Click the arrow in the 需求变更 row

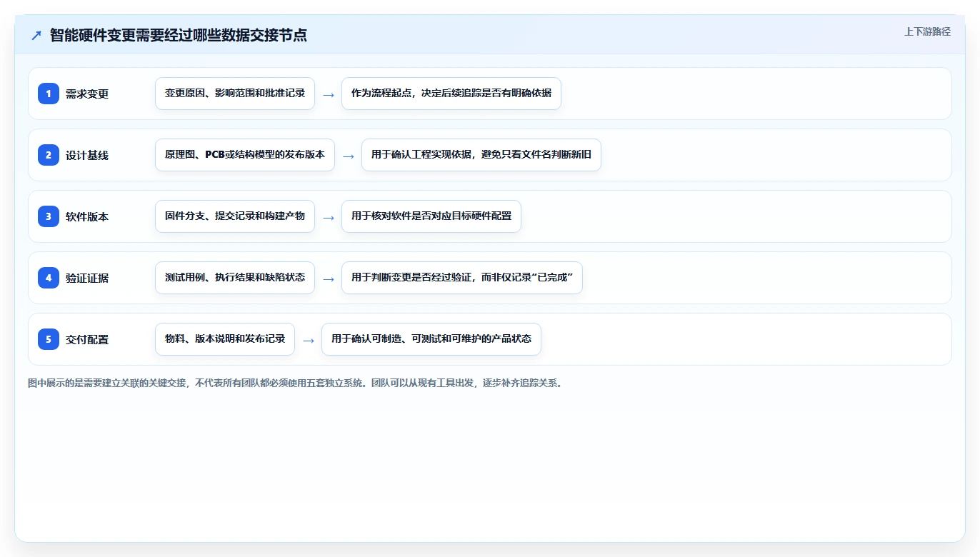329,94
